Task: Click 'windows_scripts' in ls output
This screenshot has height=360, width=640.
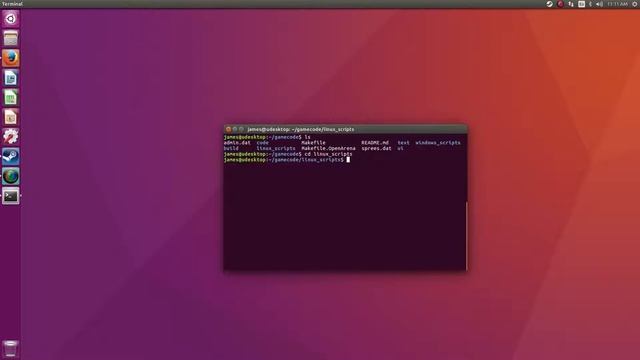Action: point(438,143)
